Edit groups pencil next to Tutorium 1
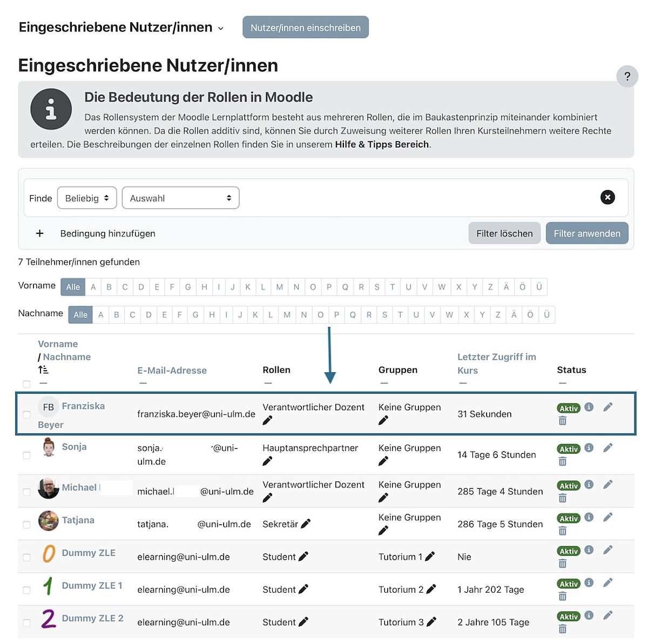 [430, 556]
